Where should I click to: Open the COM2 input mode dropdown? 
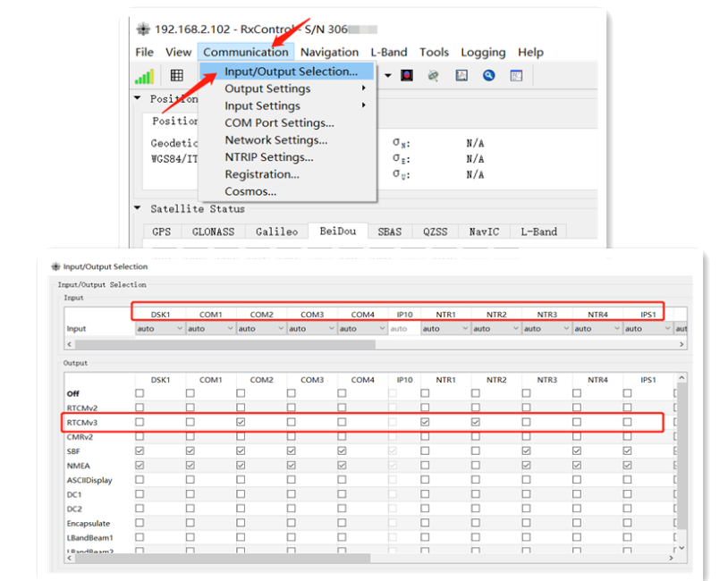(x=261, y=329)
